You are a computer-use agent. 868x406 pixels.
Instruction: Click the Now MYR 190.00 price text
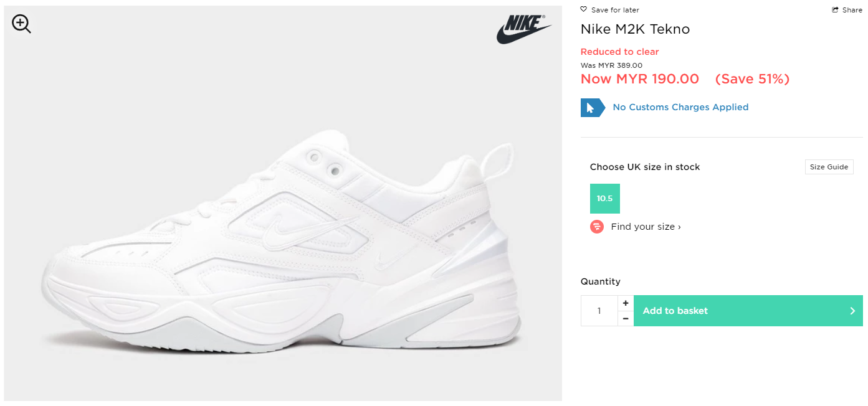(640, 79)
